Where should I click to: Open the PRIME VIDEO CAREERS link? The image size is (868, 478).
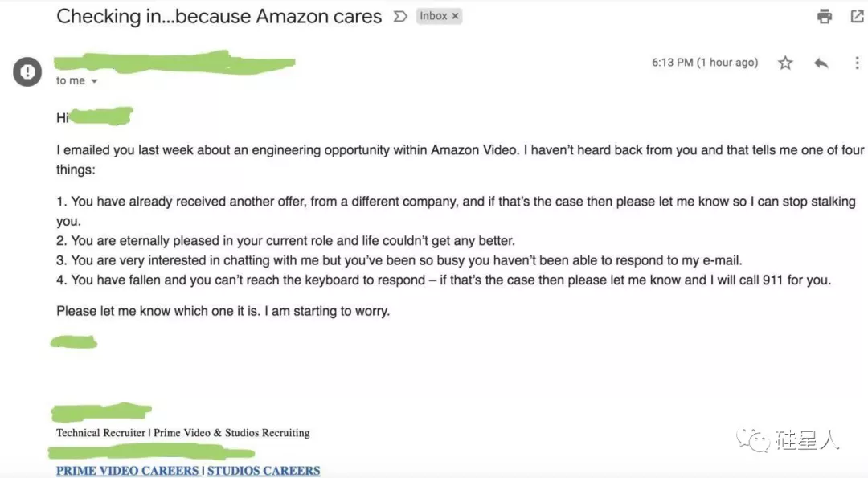coord(127,471)
